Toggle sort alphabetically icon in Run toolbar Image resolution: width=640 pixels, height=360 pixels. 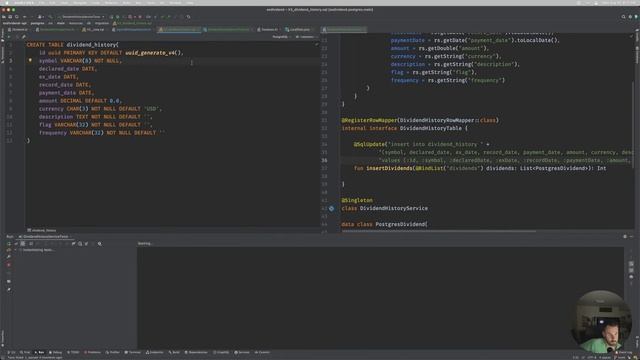coord(31,244)
